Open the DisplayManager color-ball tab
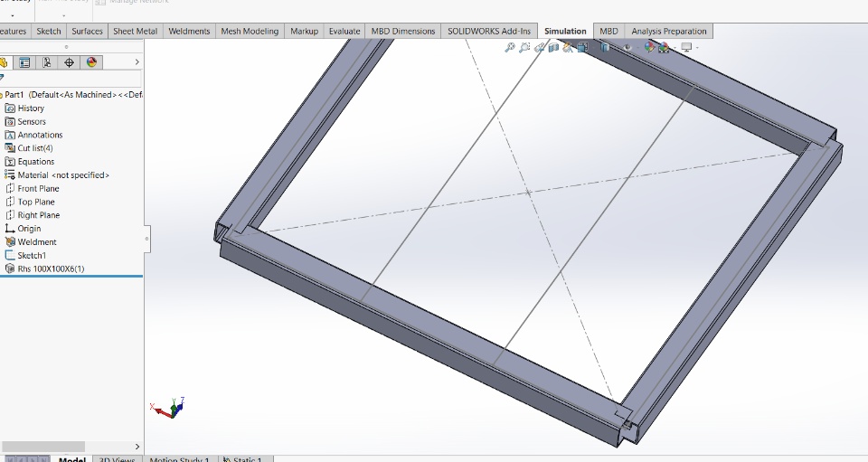 pos(91,62)
